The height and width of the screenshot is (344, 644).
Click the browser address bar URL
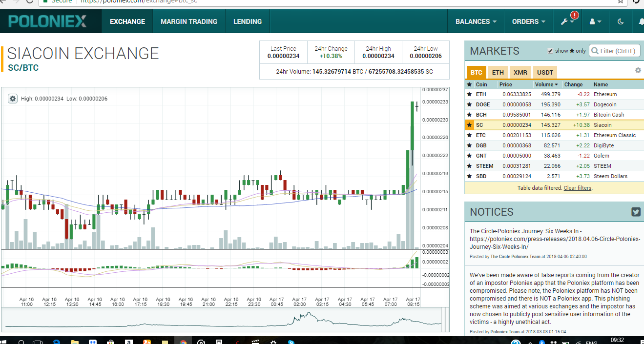(139, 1)
